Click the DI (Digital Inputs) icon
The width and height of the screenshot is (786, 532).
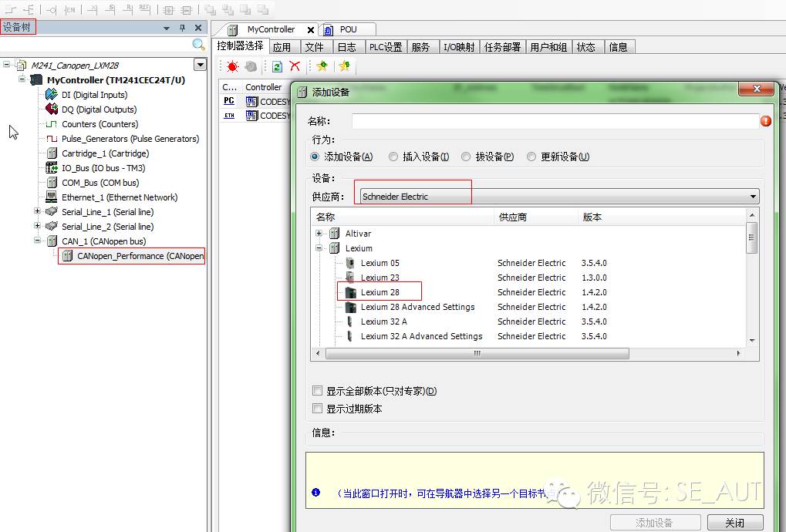[51, 95]
